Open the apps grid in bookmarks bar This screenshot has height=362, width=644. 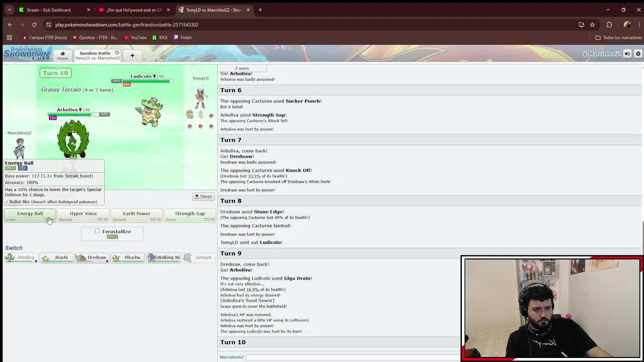9,37
